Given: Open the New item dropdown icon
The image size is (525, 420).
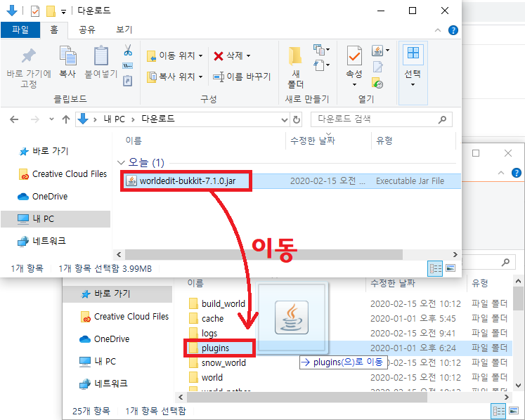Looking at the screenshot, I should [x=321, y=50].
